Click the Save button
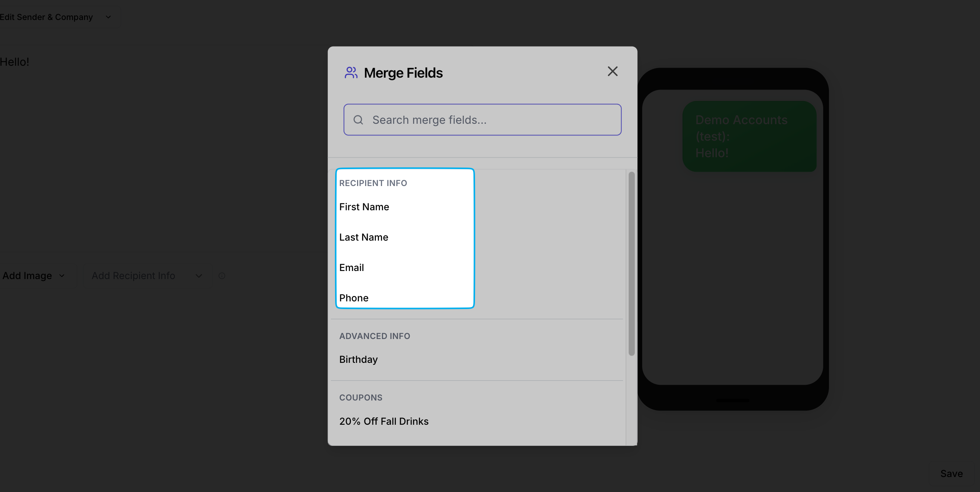This screenshot has height=492, width=980. [x=951, y=474]
